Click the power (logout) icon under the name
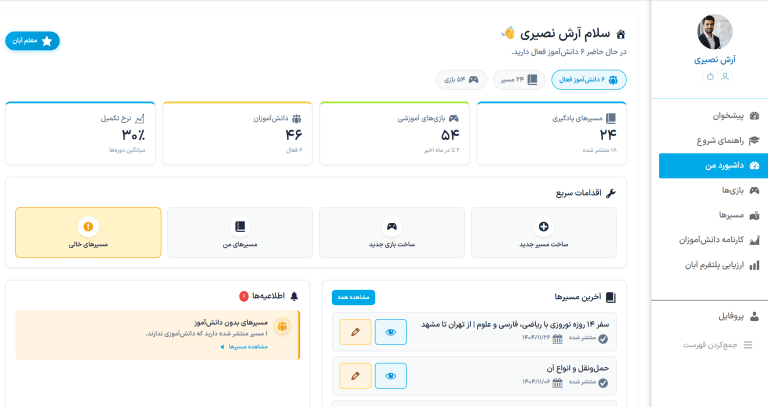 [x=710, y=76]
